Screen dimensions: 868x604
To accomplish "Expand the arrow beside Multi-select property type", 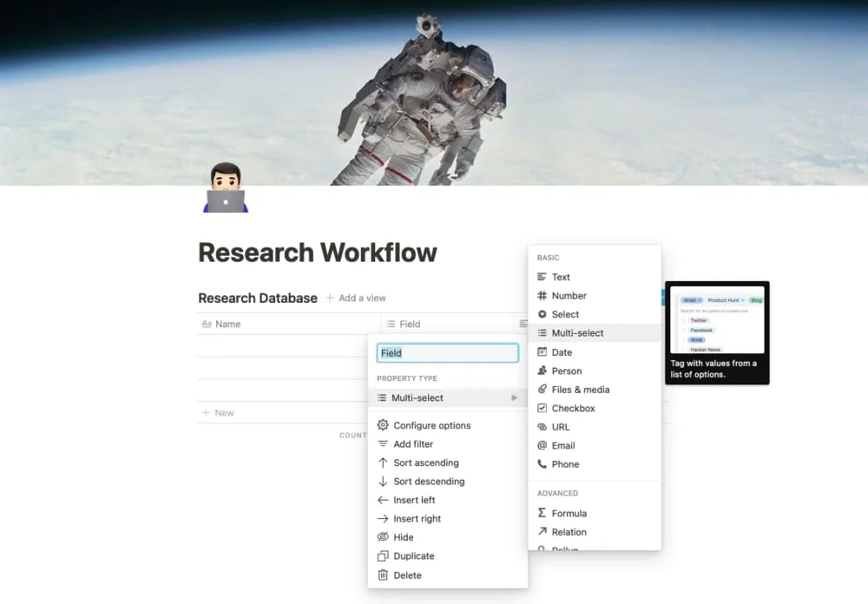I will point(514,397).
